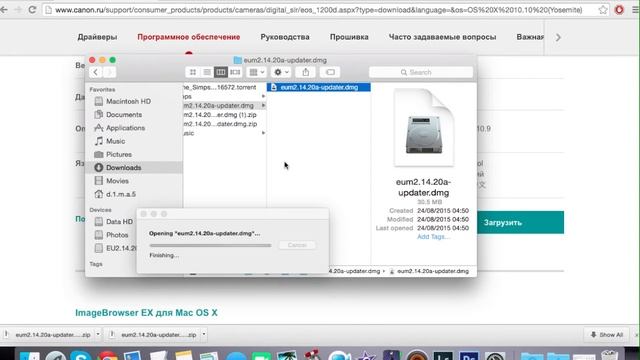Click the Finder Share toolbar button
The height and width of the screenshot is (360, 640).
306,72
